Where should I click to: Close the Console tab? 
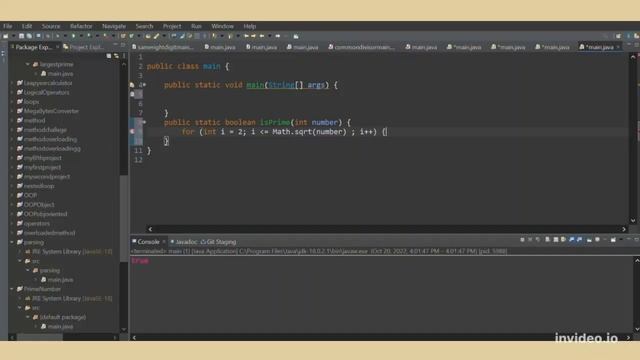point(164,242)
